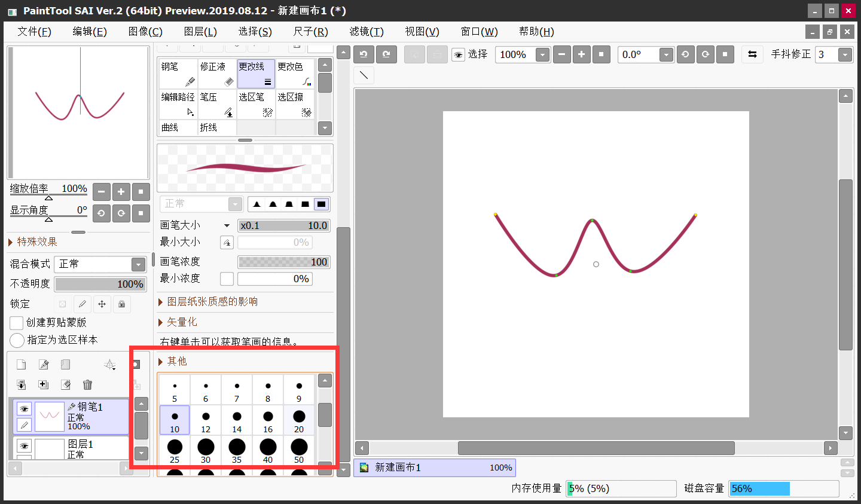The image size is (861, 504).
Task: Zoom out canvas with minus button next to 100%
Action: click(x=561, y=54)
